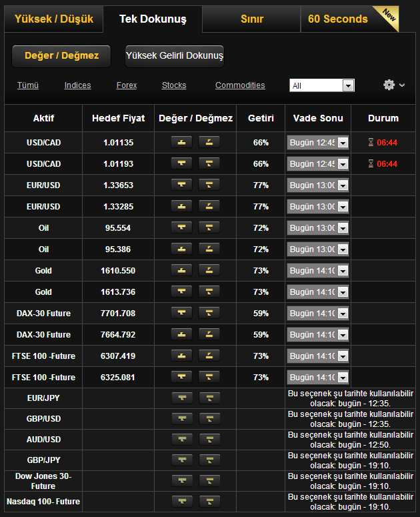
Task: Click Touch icon for Oil 95.554
Action: click(181, 227)
